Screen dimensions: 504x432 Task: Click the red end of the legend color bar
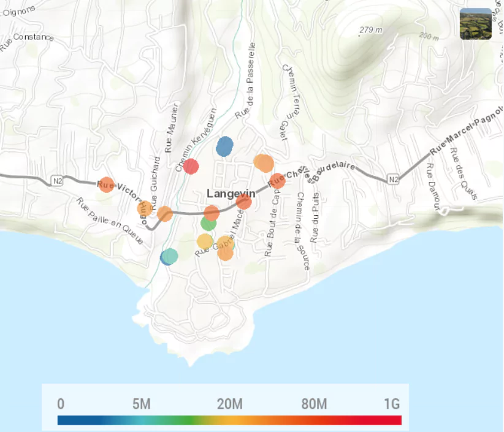pos(397,420)
